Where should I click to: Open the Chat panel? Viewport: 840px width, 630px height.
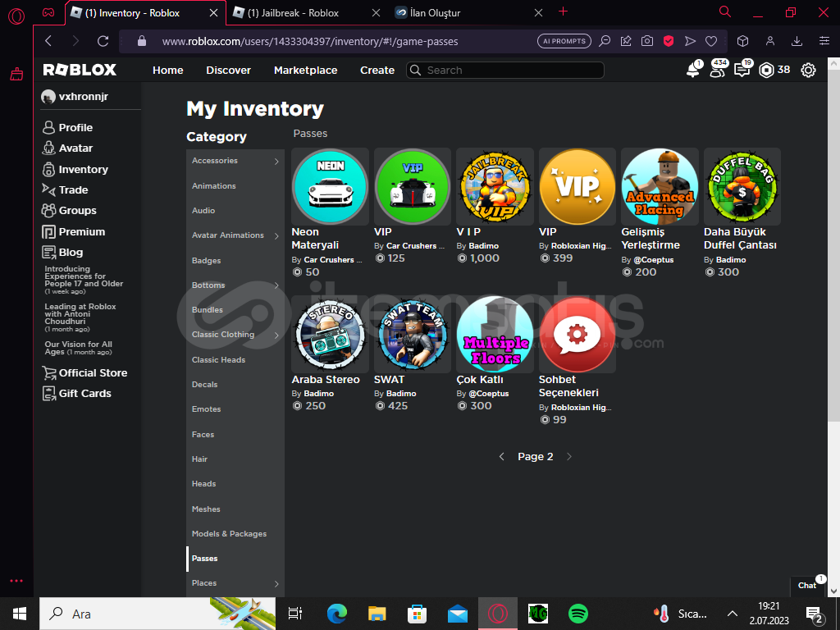tap(807, 586)
